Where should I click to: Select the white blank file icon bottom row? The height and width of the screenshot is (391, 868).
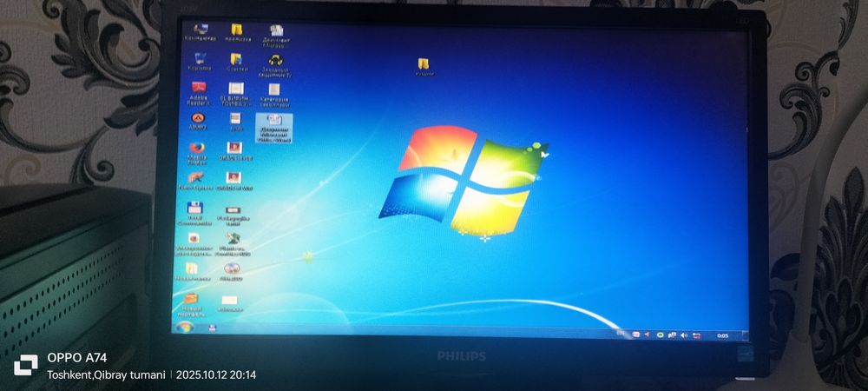229,303
